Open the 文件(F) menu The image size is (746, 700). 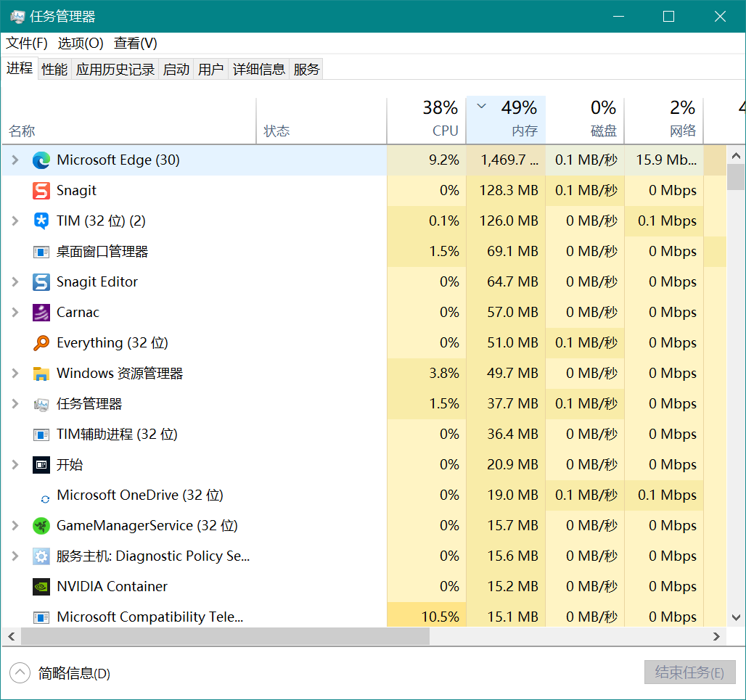click(x=27, y=44)
